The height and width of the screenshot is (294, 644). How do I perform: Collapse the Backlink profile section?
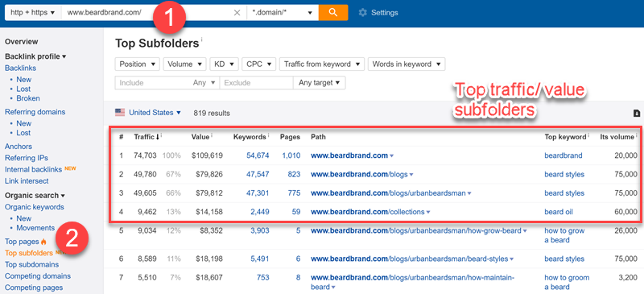pyautogui.click(x=35, y=56)
